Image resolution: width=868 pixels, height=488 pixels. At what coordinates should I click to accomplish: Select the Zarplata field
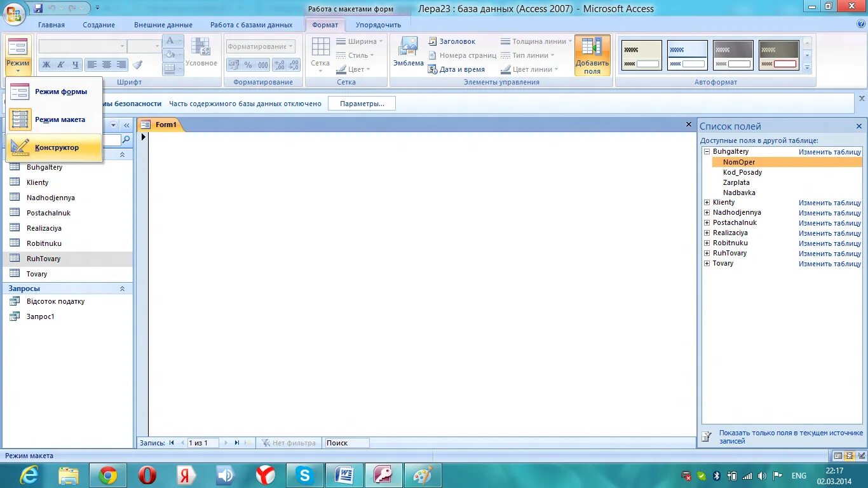point(736,182)
